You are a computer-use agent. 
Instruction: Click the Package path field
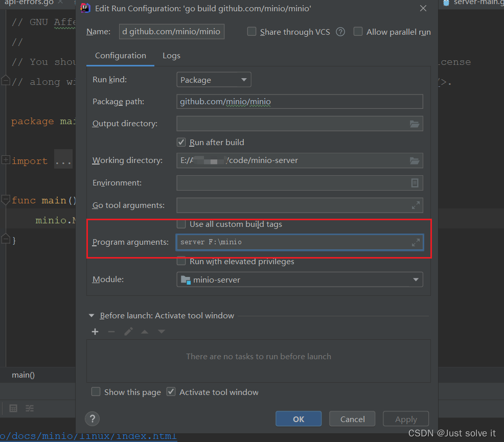[300, 102]
